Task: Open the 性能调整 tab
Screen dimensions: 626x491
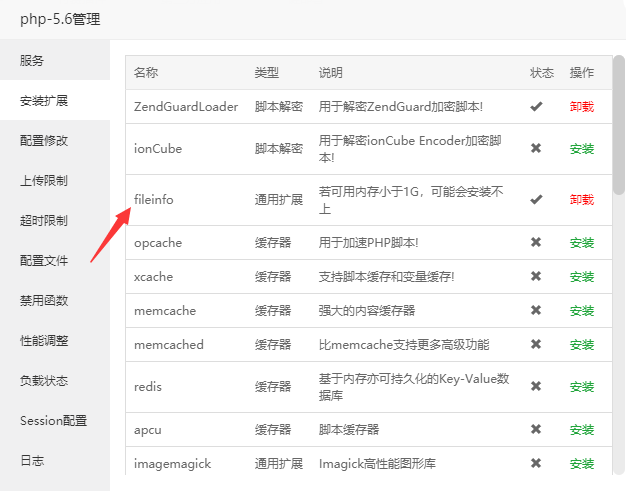Action: coord(55,340)
